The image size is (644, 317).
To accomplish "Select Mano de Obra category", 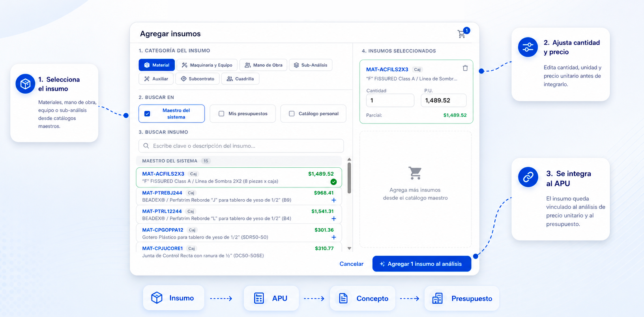I will [263, 65].
